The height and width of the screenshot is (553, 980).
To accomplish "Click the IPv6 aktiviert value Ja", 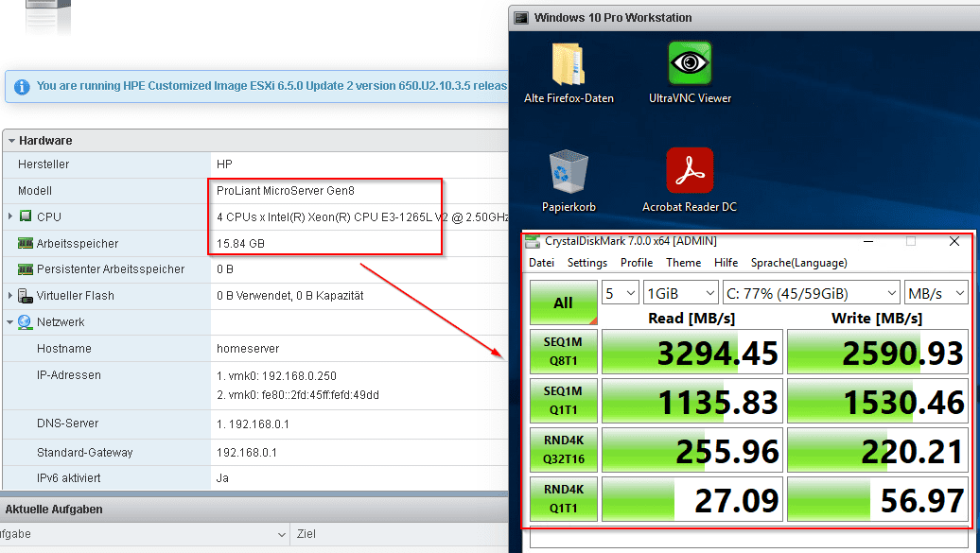I will [x=222, y=478].
